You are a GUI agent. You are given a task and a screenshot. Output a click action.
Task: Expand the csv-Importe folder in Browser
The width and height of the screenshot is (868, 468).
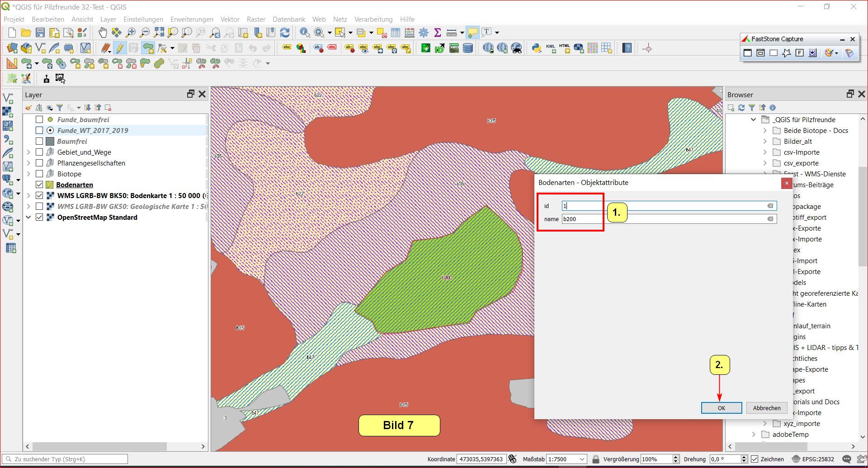pyautogui.click(x=765, y=152)
